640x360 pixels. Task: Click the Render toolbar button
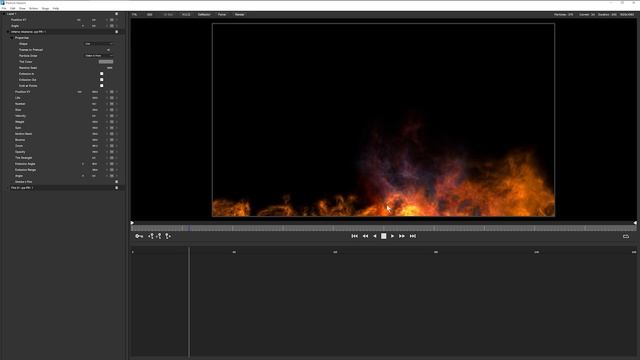240,14
